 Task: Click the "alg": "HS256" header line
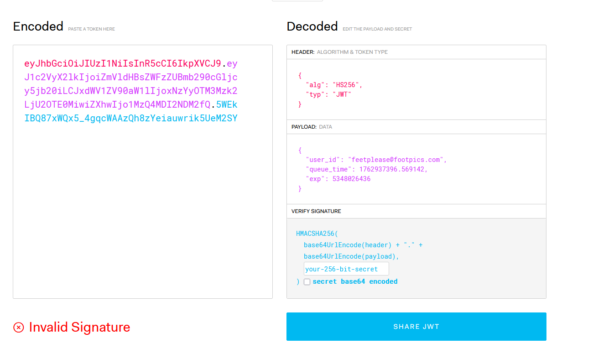coord(334,85)
